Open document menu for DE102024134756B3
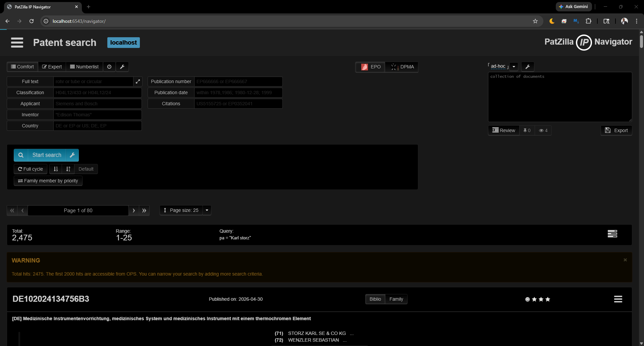644x346 pixels. 618,299
